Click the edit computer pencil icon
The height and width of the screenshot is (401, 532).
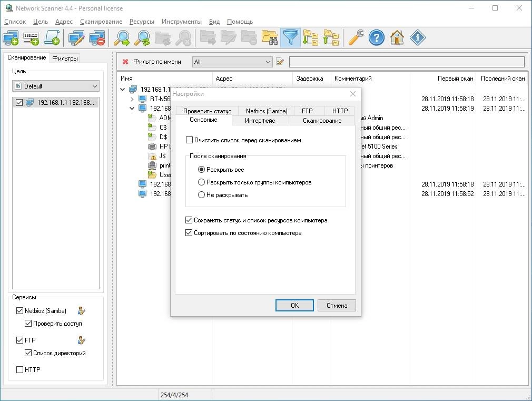[x=76, y=38]
